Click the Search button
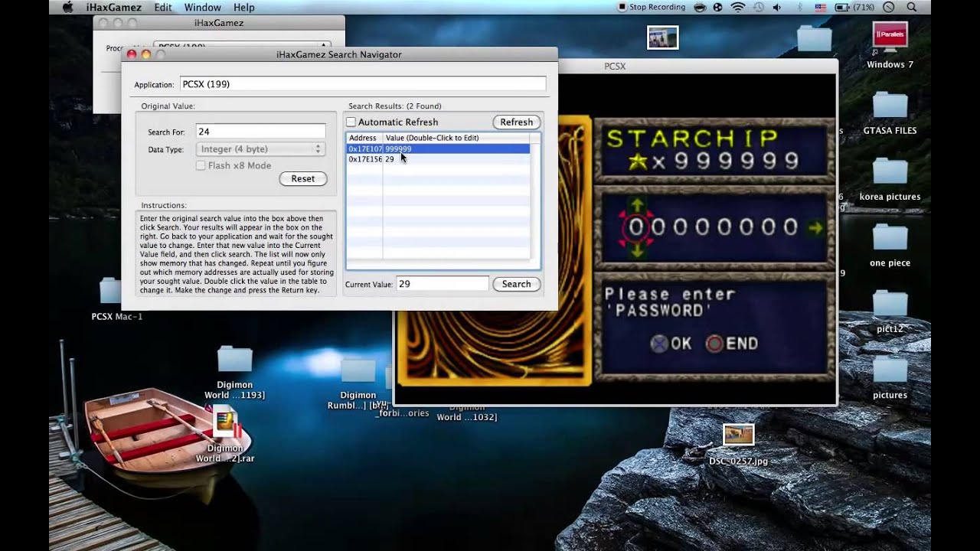 click(516, 284)
